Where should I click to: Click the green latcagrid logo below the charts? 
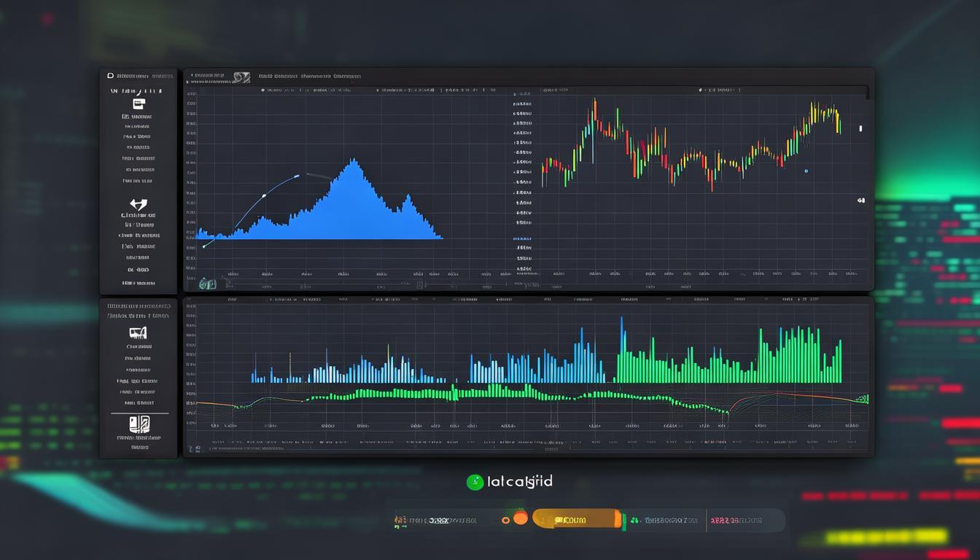[474, 482]
